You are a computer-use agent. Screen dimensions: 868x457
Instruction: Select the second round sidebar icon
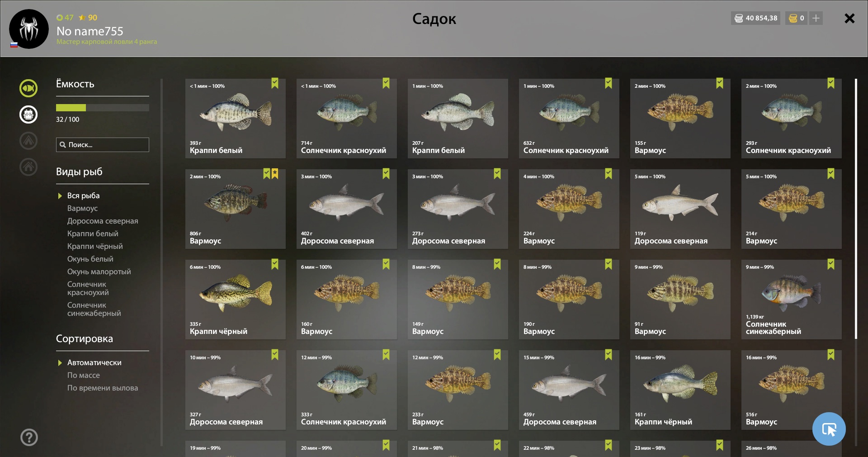tap(28, 114)
